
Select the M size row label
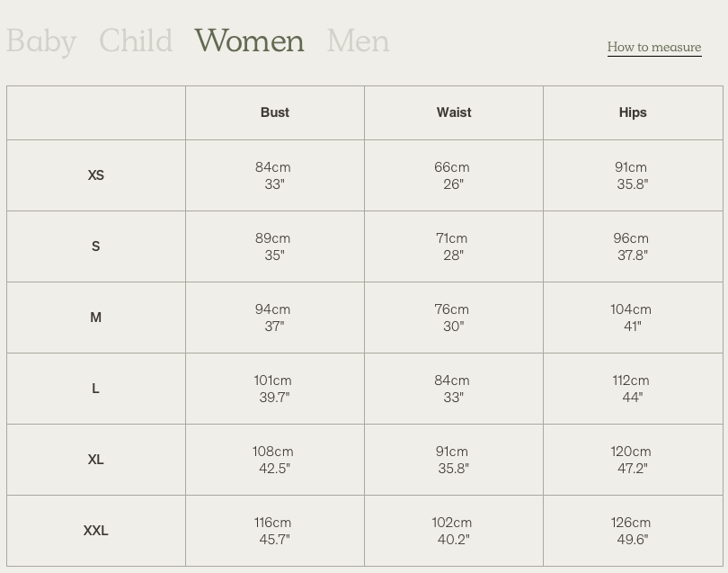pos(96,318)
